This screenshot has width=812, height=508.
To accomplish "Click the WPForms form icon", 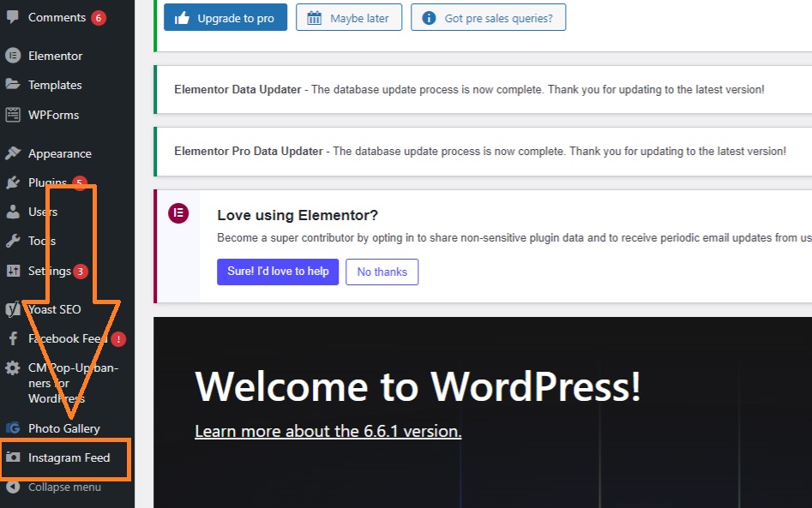I will (x=12, y=114).
